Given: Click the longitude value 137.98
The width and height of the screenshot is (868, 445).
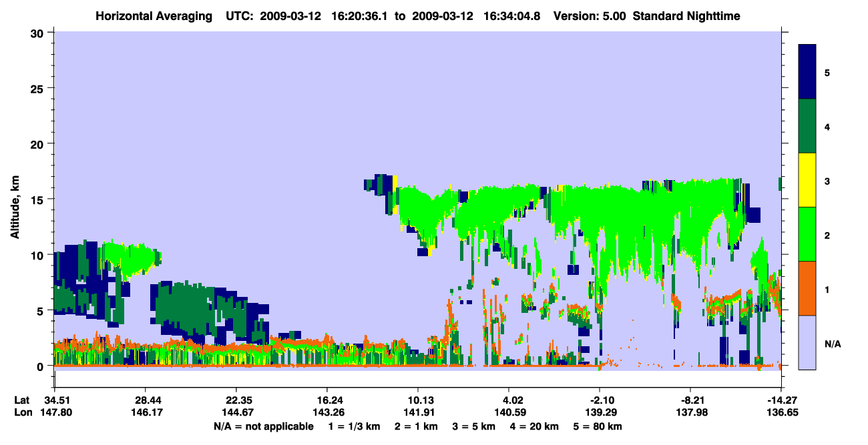Looking at the screenshot, I should coord(690,412).
